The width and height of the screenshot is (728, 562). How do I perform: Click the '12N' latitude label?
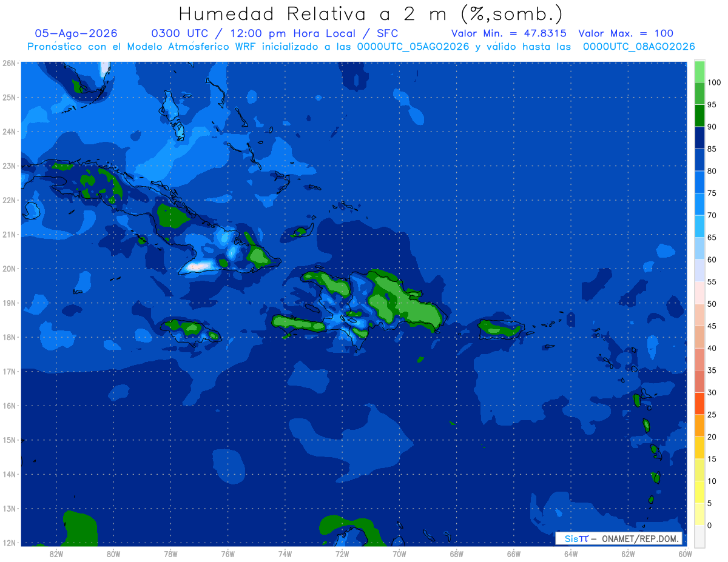(8, 543)
